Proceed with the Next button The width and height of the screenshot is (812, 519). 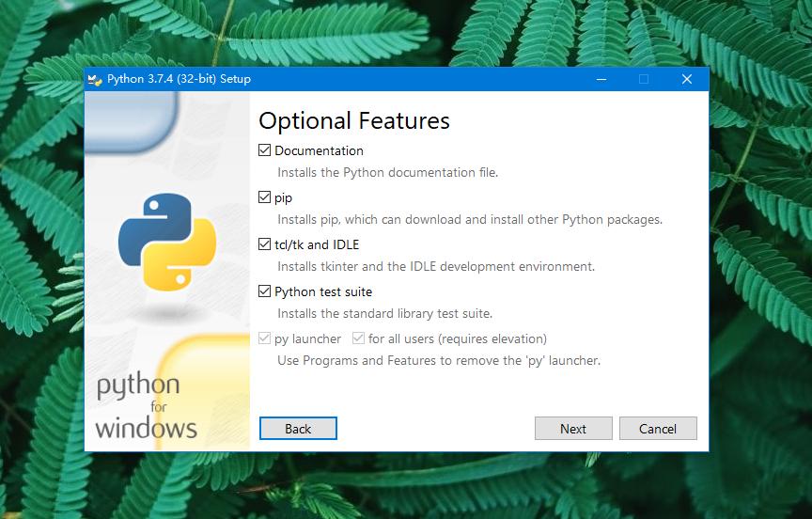[573, 429]
